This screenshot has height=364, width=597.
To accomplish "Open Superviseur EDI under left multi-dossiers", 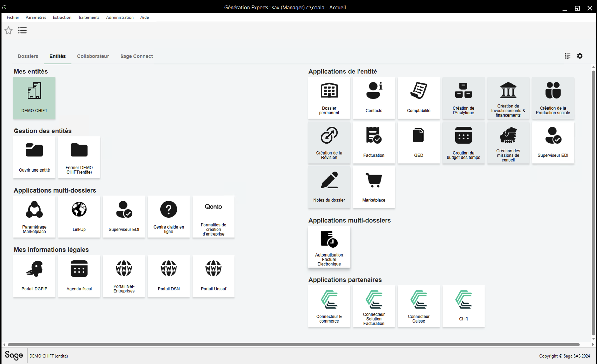I will coord(124,217).
